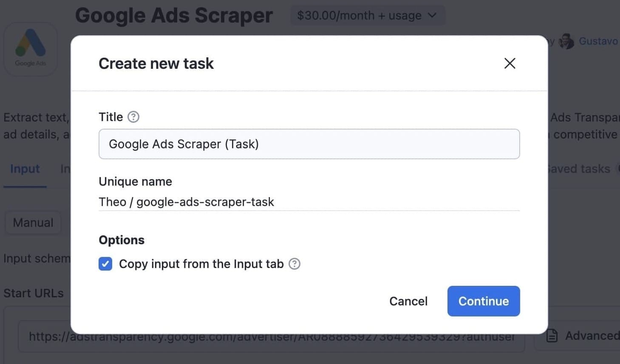The image size is (620, 364).
Task: Click the Input schema link
Action: (37, 258)
